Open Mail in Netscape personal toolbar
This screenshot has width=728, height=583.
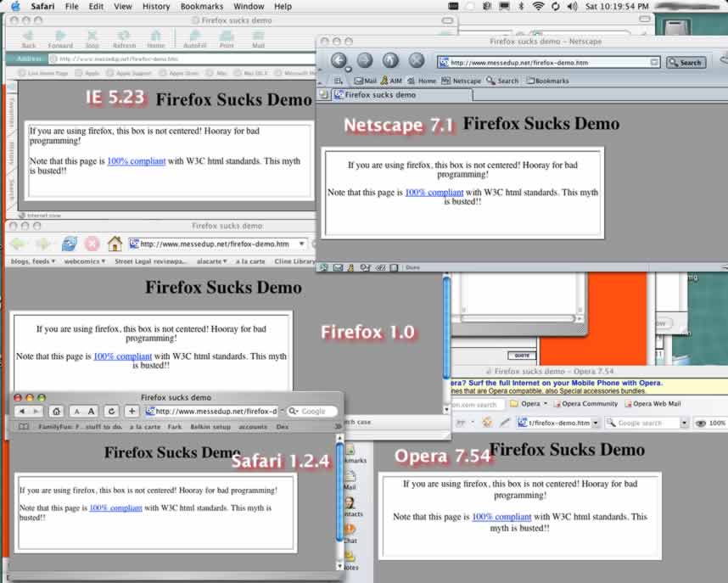point(366,81)
